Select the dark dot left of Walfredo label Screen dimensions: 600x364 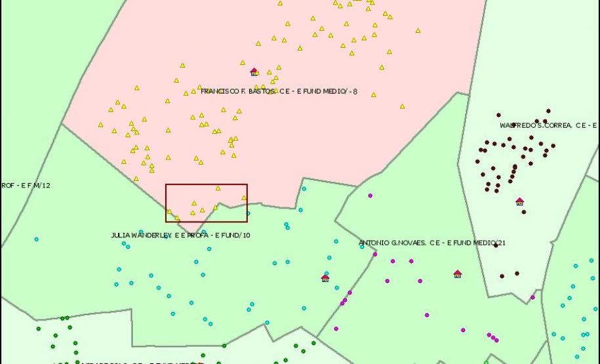[x=498, y=115]
